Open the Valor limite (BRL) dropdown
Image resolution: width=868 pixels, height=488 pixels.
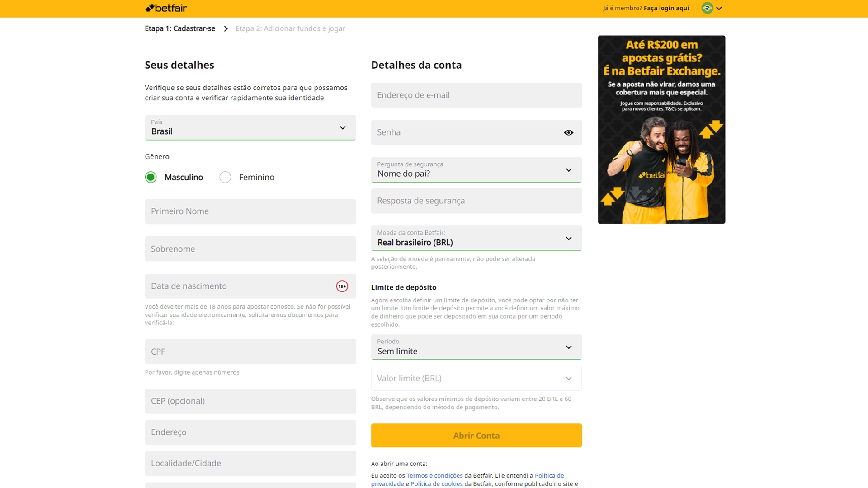pos(476,378)
